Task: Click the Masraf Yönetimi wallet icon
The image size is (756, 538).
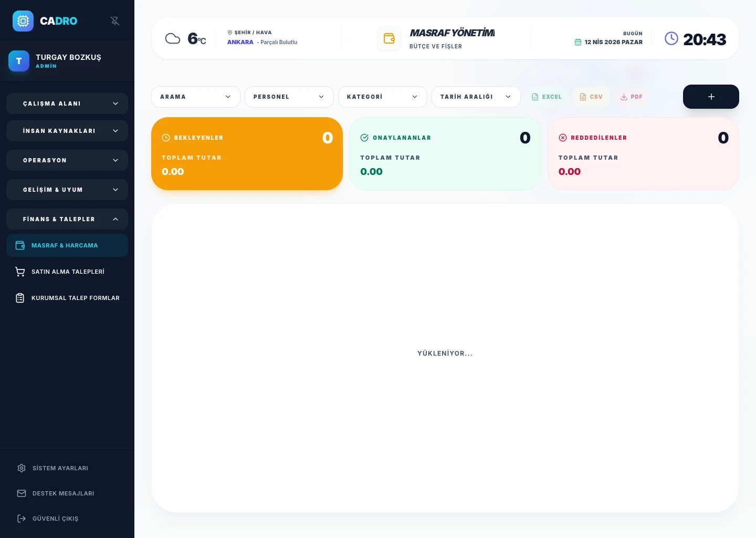Action: click(389, 38)
